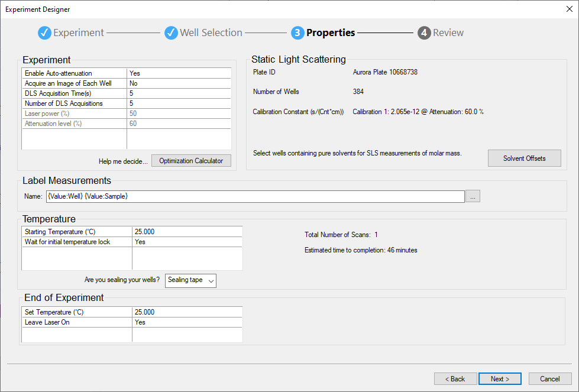This screenshot has width=579, height=392.
Task: Open the Sealing tape dropdown
Action: pos(190,280)
